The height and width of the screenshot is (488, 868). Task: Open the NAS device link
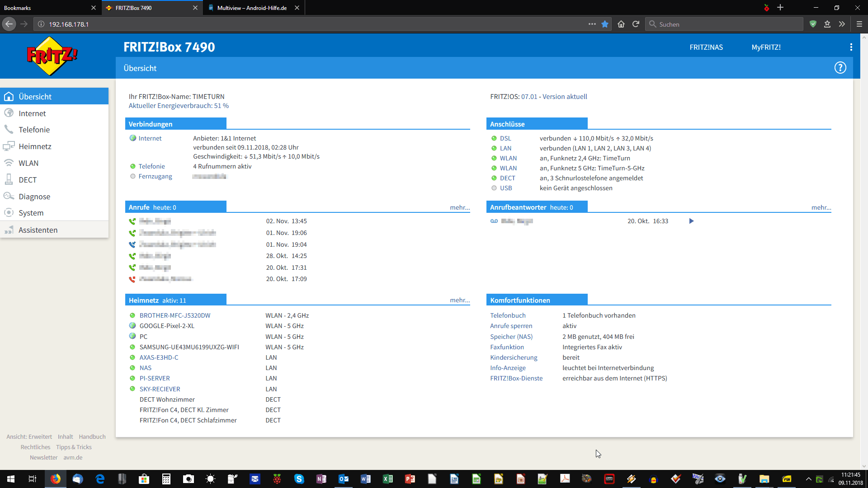coord(146,368)
